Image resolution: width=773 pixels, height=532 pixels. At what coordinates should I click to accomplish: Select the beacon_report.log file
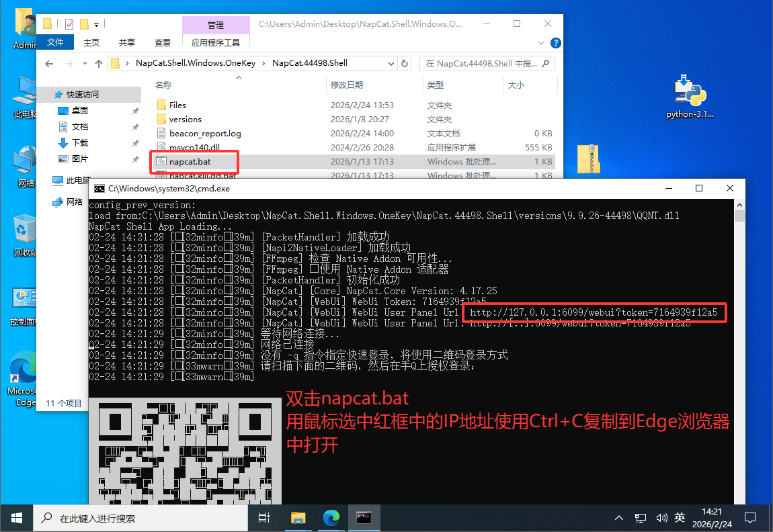click(x=354, y=134)
